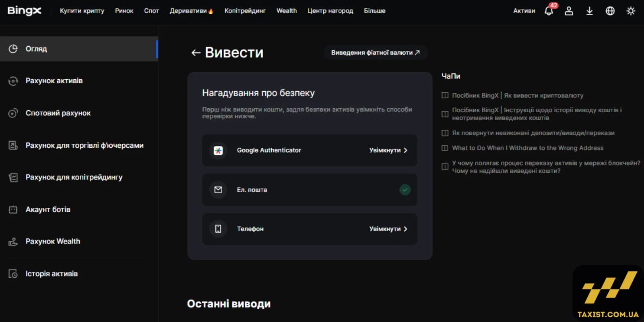644x322 pixels.
Task: Open Копітрейдинг menu
Action: pyautogui.click(x=245, y=11)
